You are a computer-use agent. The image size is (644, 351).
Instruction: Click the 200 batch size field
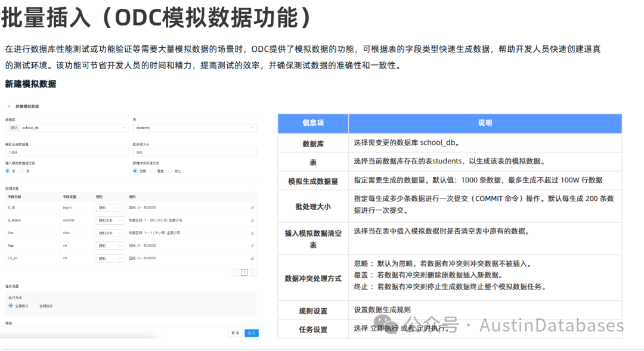194,153
